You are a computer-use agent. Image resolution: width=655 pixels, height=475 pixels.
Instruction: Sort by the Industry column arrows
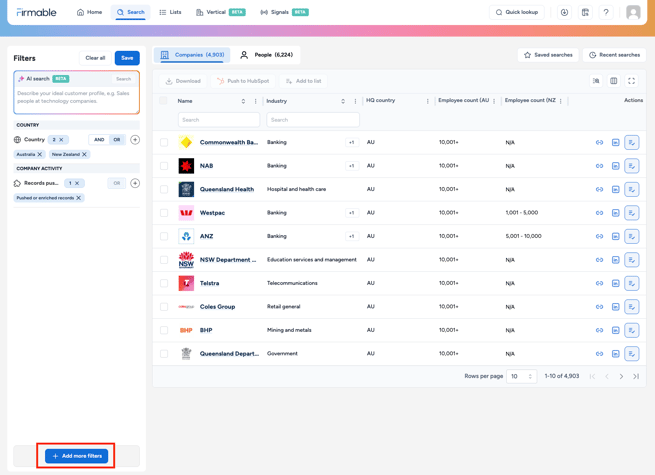(x=343, y=101)
